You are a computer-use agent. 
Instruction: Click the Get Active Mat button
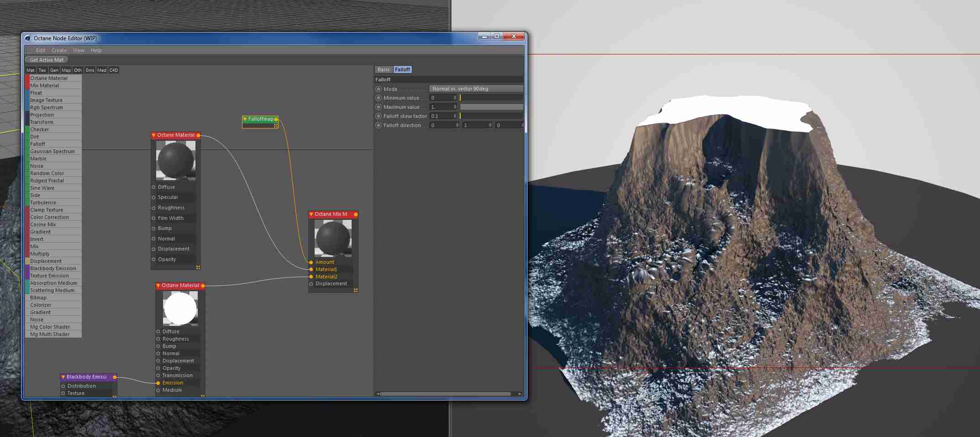[x=47, y=60]
